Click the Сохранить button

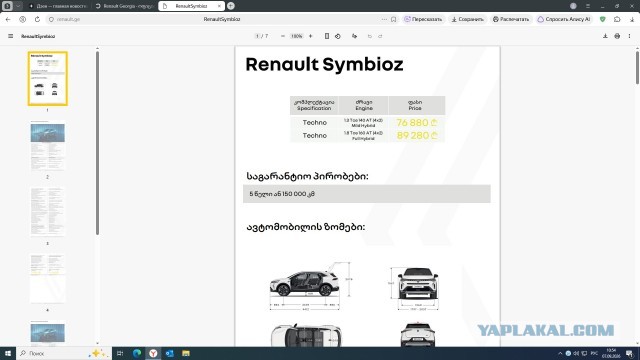tap(467, 19)
